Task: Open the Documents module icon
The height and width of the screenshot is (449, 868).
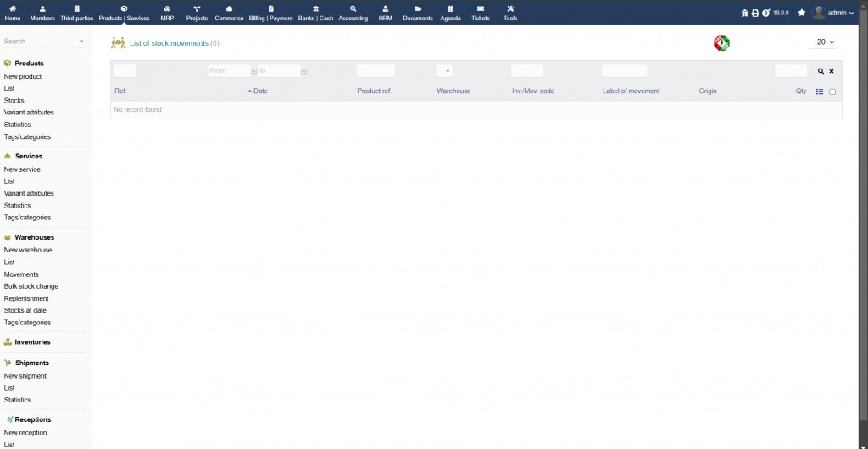Action: (x=418, y=8)
